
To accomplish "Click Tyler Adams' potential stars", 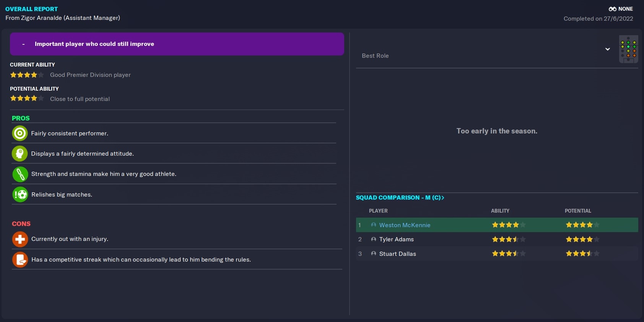I will click(582, 239).
